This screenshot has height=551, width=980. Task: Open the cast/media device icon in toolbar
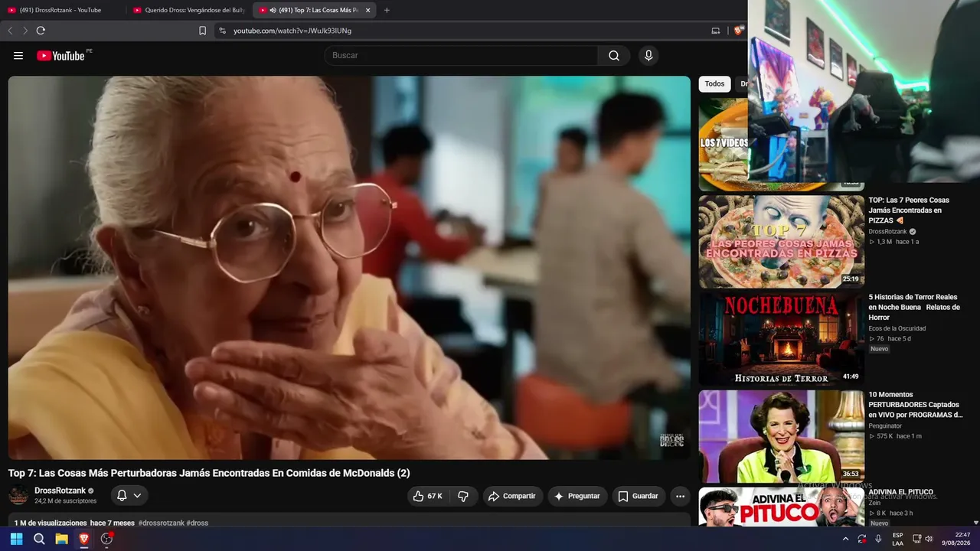pos(716,31)
